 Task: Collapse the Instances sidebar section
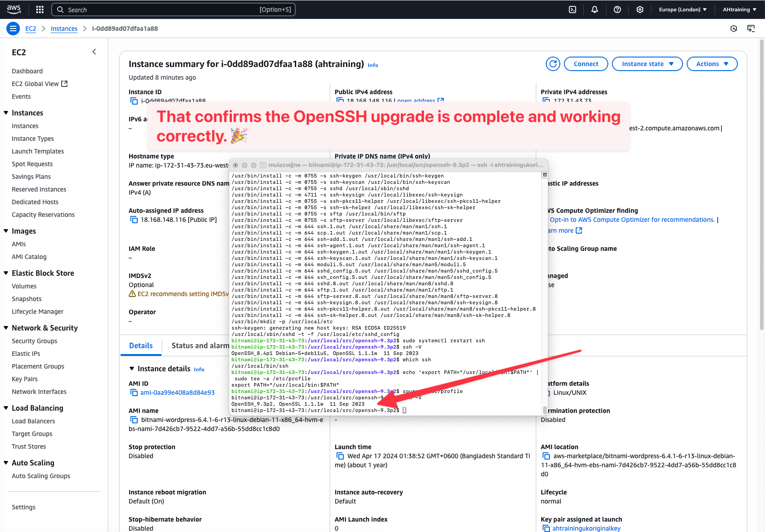tap(6, 113)
